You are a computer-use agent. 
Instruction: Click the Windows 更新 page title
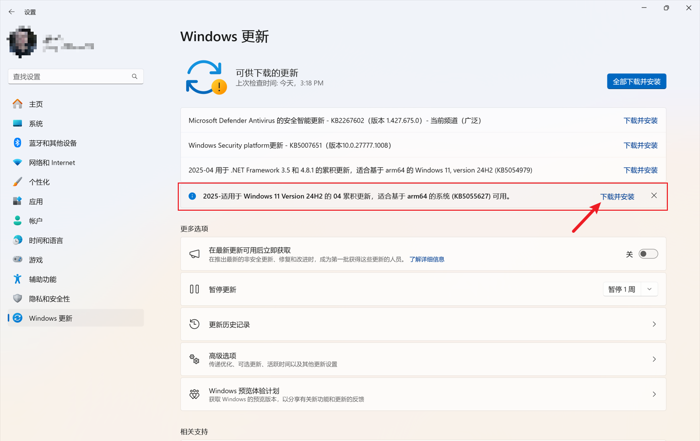225,37
